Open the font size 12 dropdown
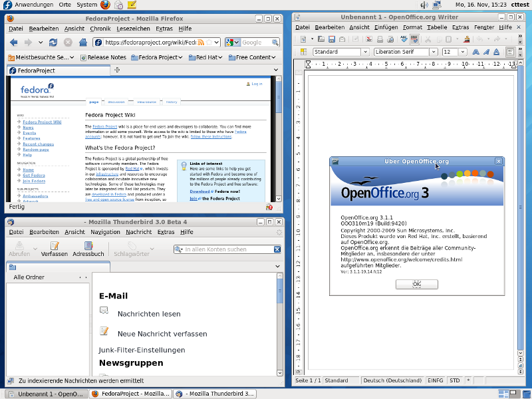This screenshot has width=532, height=399. (x=463, y=52)
